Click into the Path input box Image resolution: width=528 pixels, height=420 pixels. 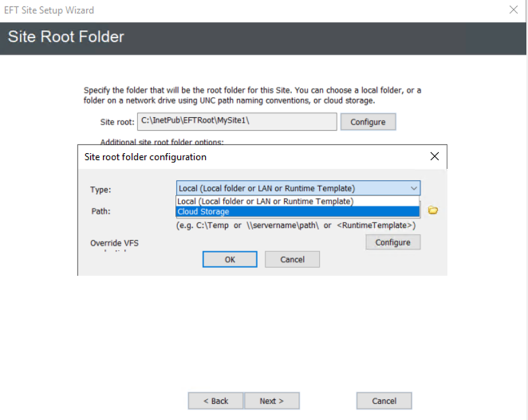tap(282, 210)
